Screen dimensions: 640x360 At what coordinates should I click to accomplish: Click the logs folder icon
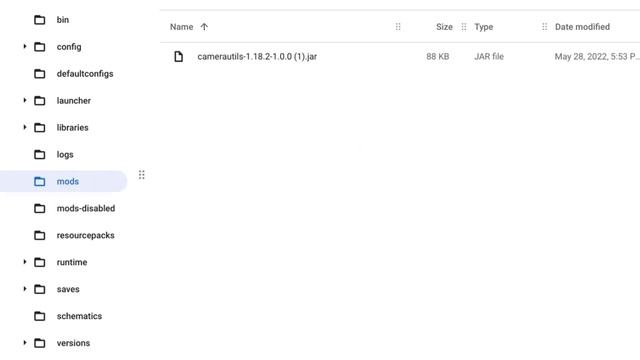[40, 154]
